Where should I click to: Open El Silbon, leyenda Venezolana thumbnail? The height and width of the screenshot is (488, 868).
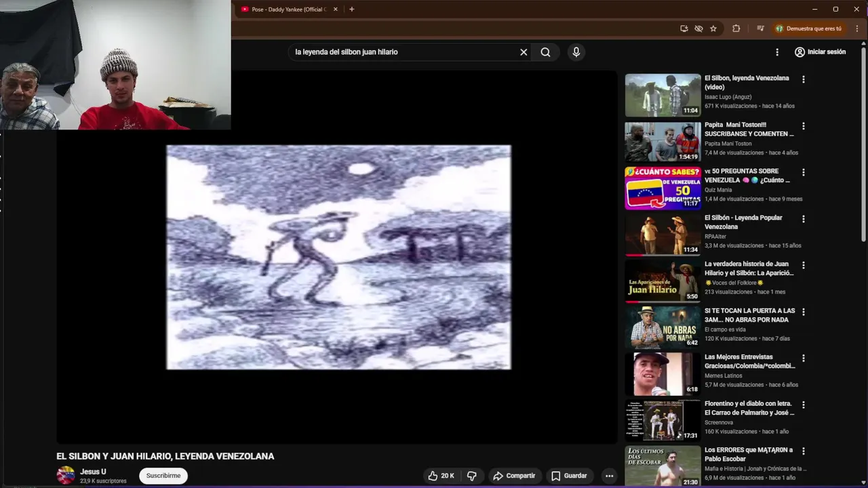coord(663,96)
